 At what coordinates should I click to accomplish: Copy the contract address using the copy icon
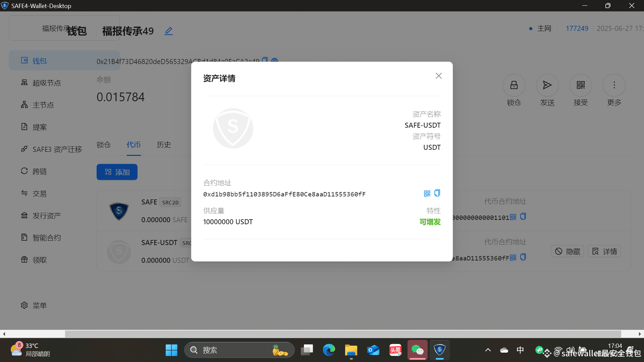pyautogui.click(x=437, y=193)
